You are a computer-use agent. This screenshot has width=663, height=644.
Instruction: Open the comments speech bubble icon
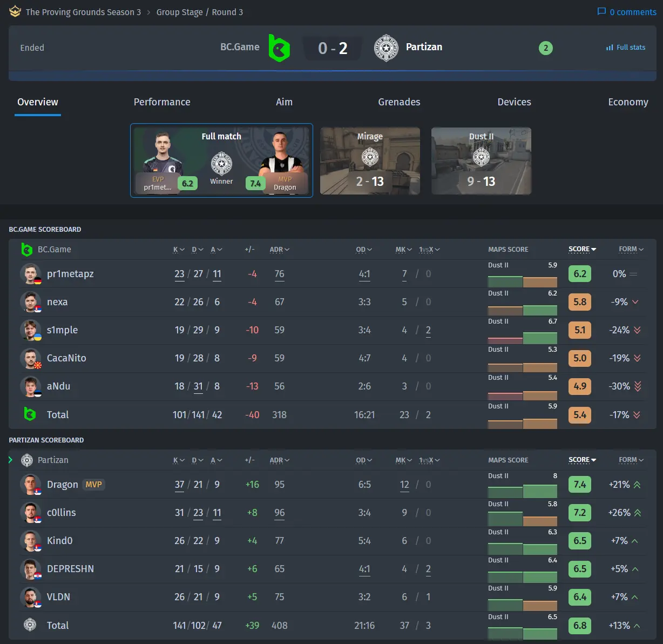pos(601,11)
